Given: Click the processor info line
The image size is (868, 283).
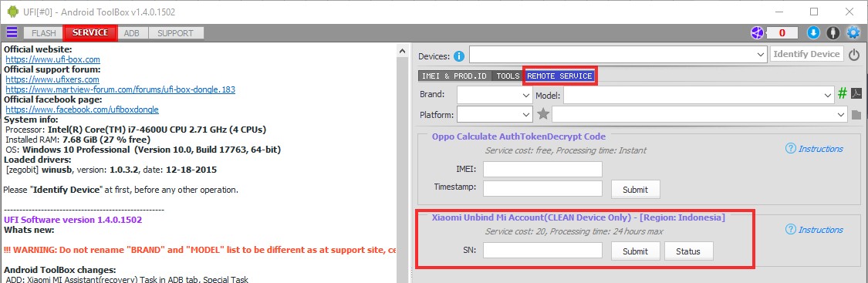Looking at the screenshot, I should pos(136,130).
